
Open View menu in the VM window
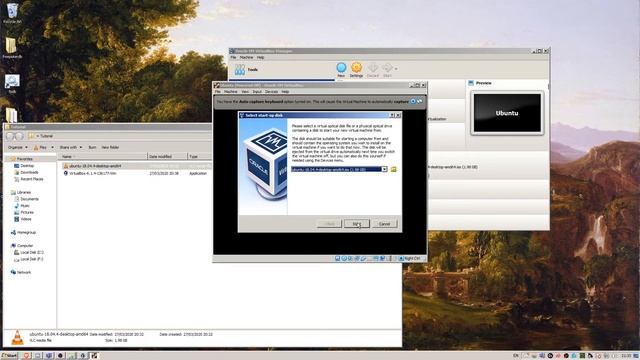(x=245, y=92)
